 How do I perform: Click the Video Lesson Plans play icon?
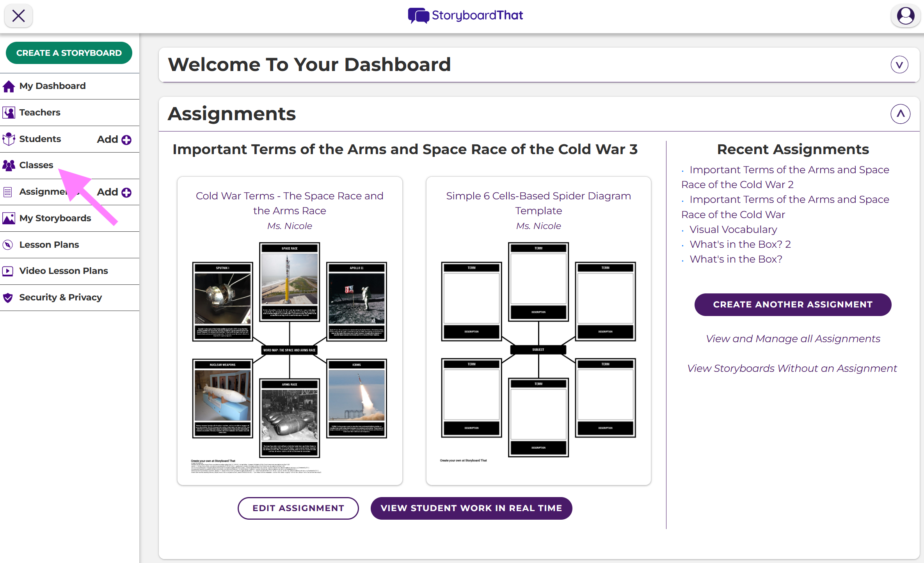tap(8, 271)
